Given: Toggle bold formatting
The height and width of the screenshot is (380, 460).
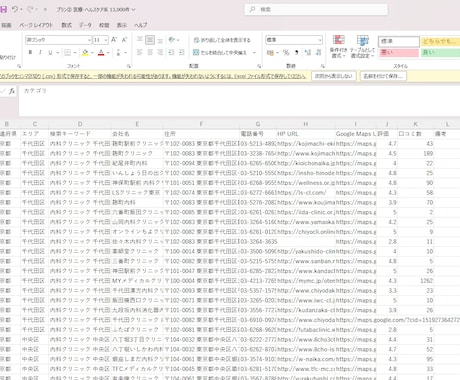Looking at the screenshot, I should coord(30,52).
